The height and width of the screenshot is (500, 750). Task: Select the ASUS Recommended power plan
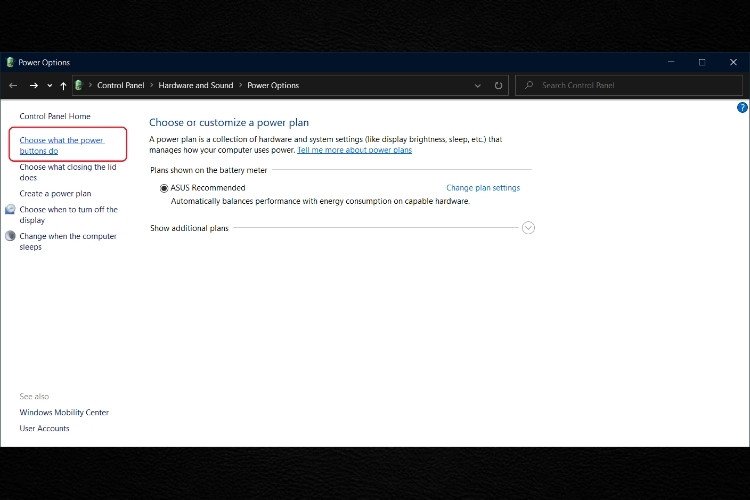coord(164,188)
